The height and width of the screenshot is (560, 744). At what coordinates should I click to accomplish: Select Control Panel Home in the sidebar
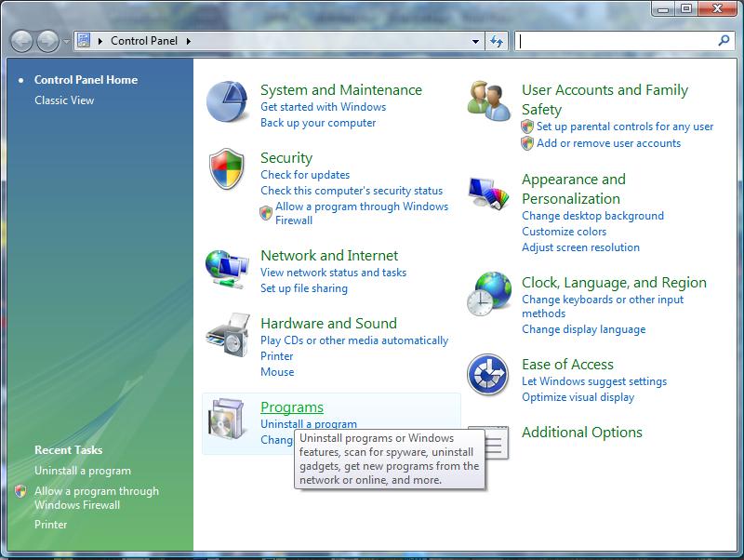(86, 80)
